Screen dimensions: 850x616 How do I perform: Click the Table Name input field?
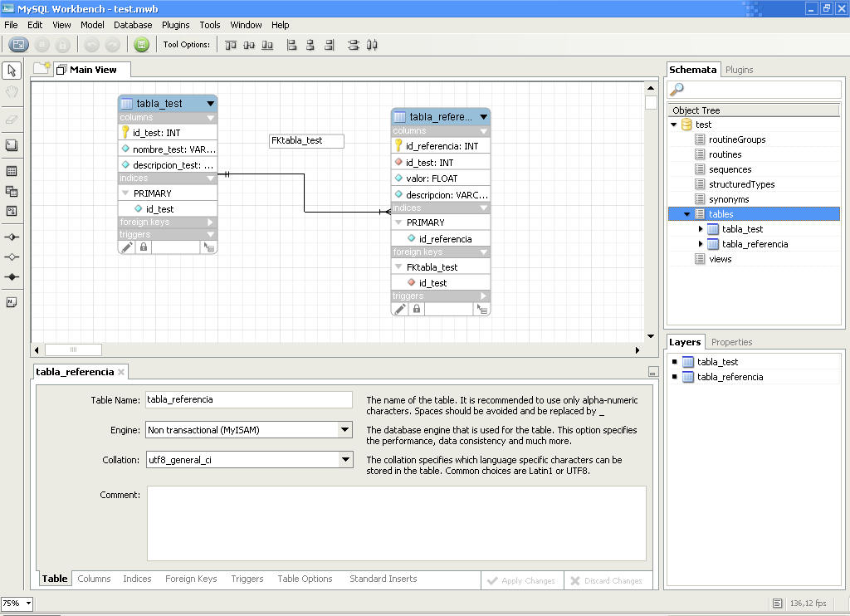tap(249, 399)
